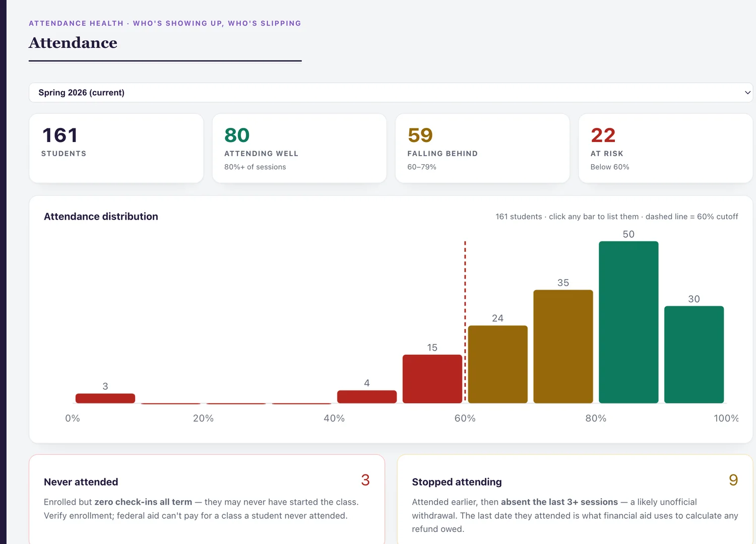Click the Attendance distribution heading
The image size is (756, 544).
pos(101,217)
